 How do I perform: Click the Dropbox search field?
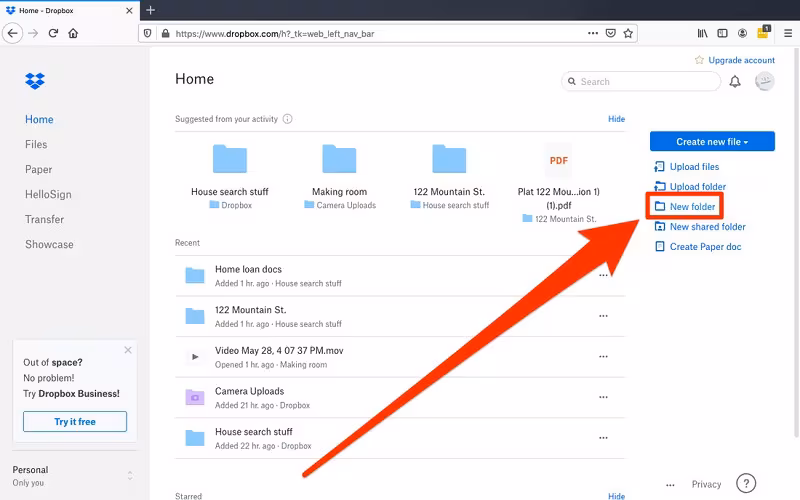point(641,82)
